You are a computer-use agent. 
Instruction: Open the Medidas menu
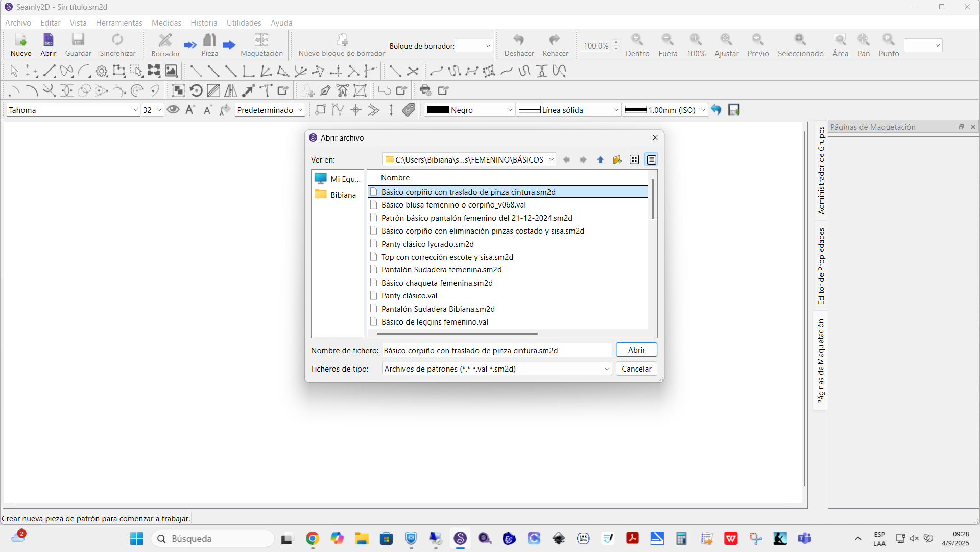point(166,23)
